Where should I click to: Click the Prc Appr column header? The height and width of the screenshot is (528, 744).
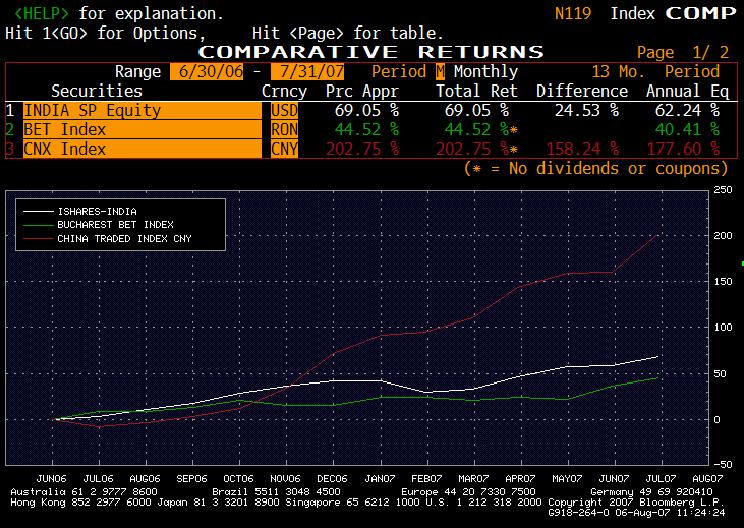click(363, 91)
